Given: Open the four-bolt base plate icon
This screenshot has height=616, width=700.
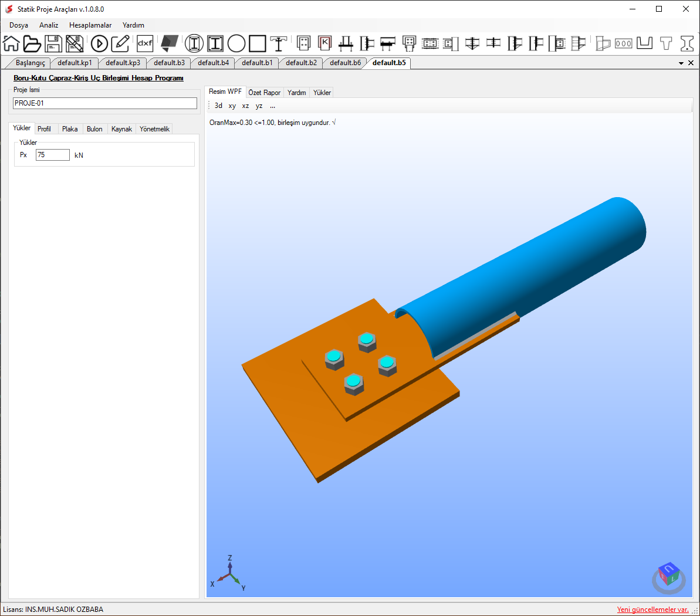Looking at the screenshot, I should (303, 43).
